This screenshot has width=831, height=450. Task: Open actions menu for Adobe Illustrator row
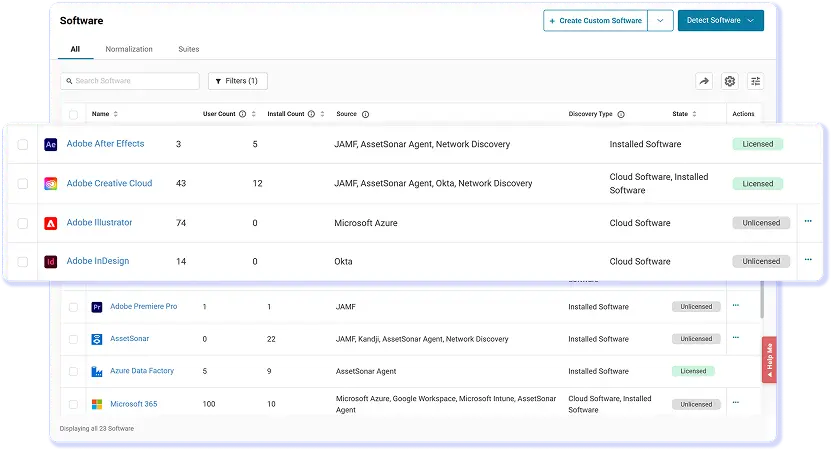coord(808,221)
